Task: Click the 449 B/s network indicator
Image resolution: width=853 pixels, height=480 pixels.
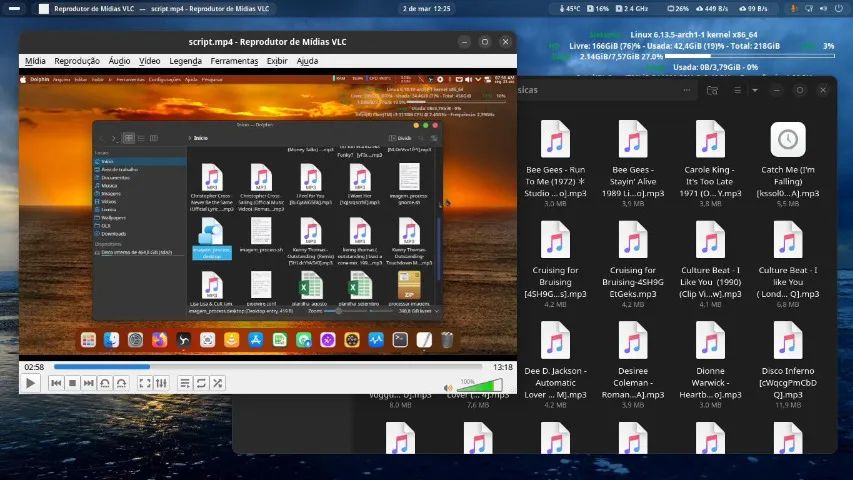Action: [712, 9]
